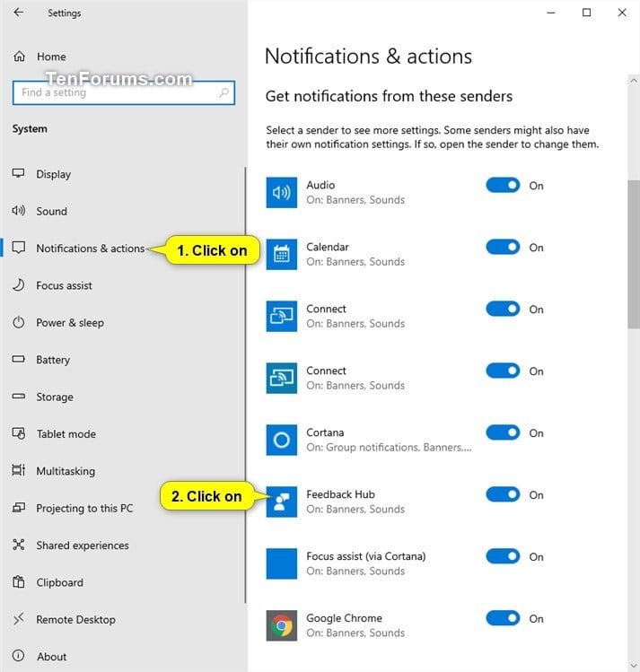The height and width of the screenshot is (672, 640).
Task: Open the Display settings page
Action: (x=54, y=174)
